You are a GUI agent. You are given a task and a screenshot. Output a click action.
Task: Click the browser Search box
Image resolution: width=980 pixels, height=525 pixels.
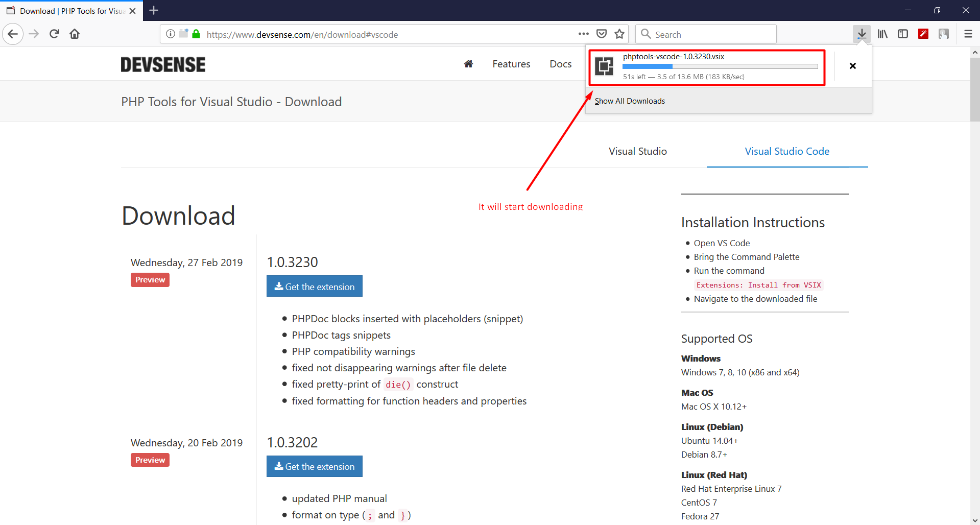click(x=706, y=34)
